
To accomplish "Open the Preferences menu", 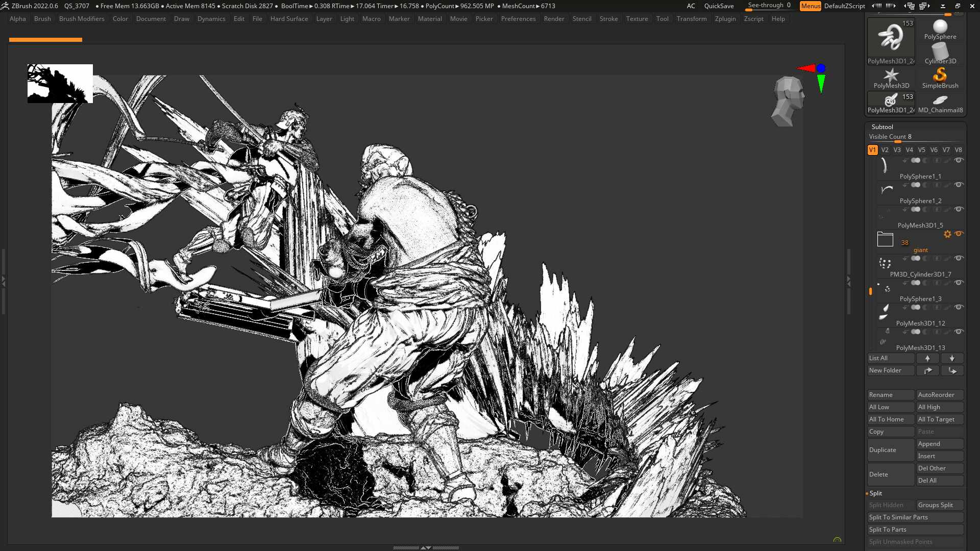I will (x=518, y=19).
